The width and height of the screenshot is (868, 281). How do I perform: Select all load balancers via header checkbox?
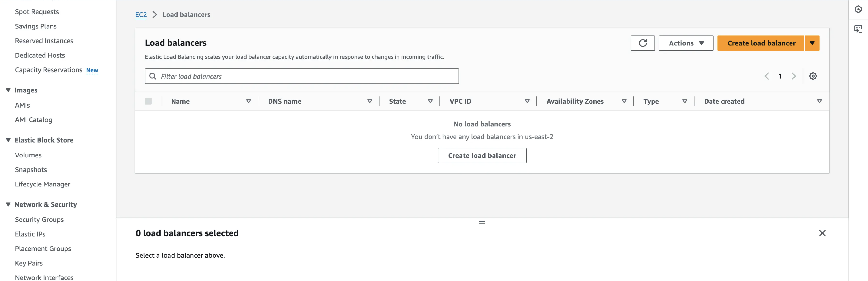(x=148, y=101)
